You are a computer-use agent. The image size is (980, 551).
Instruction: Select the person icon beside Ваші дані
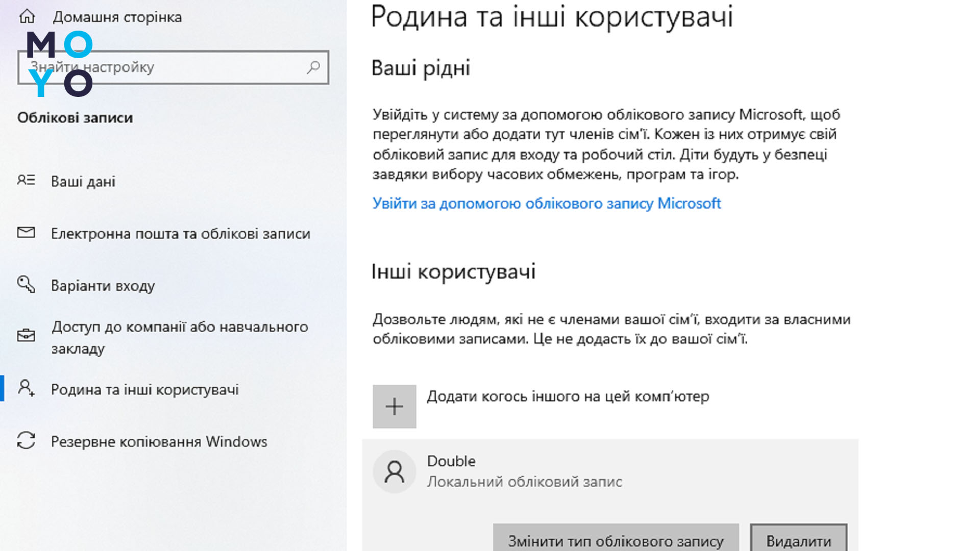[x=27, y=181]
